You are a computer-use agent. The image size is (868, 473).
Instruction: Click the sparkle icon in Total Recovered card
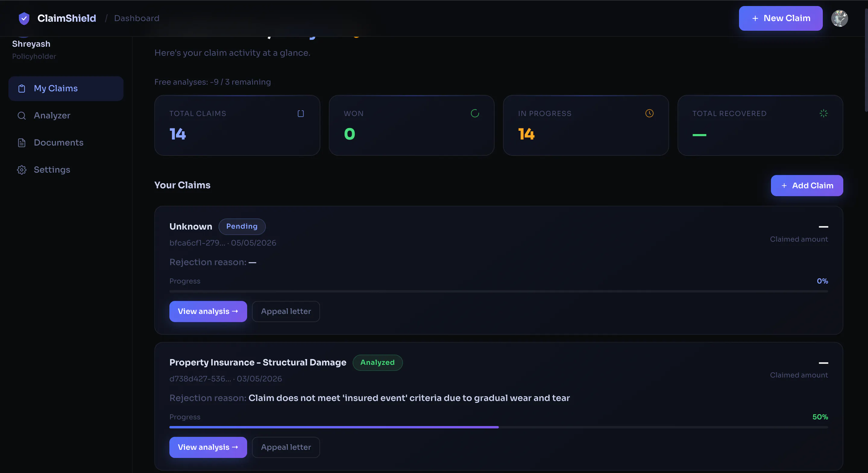(x=823, y=114)
